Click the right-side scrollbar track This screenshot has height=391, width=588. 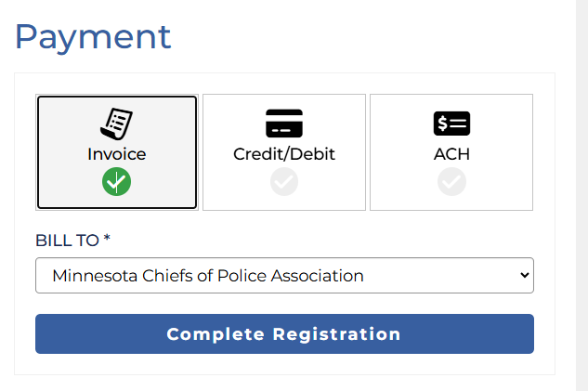click(581, 195)
